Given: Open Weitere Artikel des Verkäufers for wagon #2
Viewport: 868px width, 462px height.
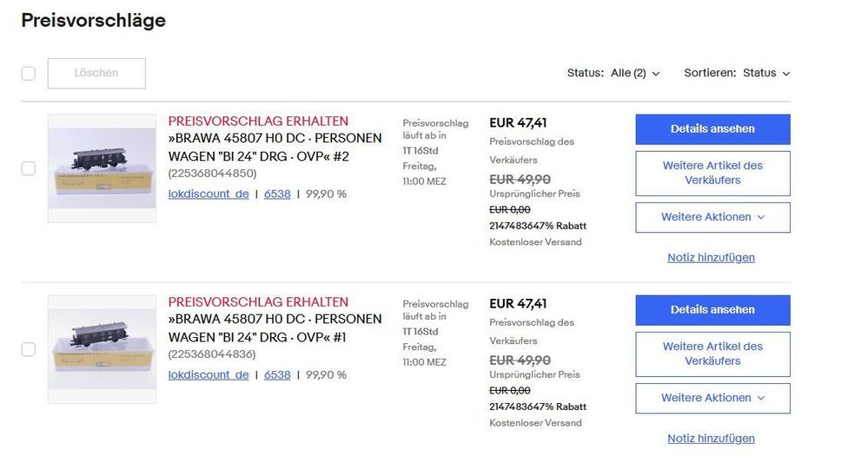Looking at the screenshot, I should 712,173.
